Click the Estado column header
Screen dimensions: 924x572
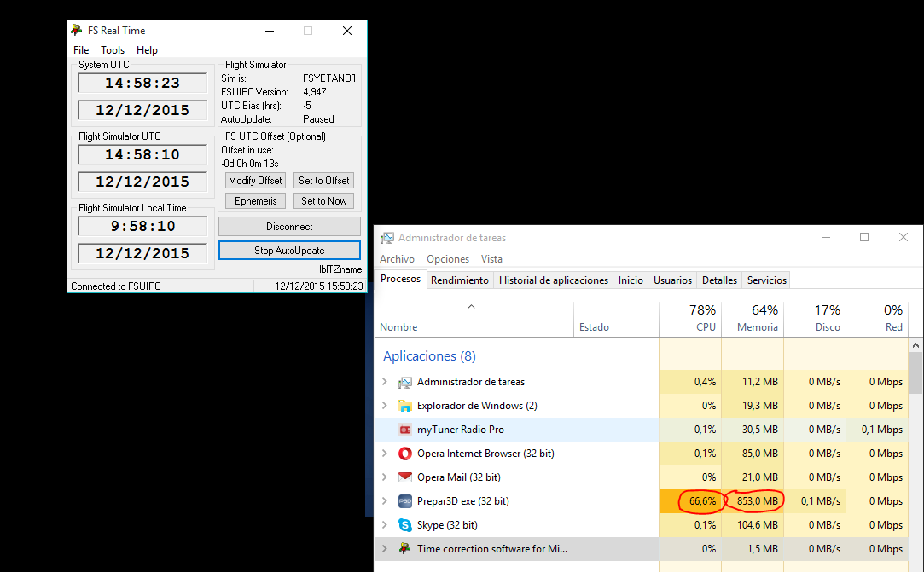coord(616,319)
